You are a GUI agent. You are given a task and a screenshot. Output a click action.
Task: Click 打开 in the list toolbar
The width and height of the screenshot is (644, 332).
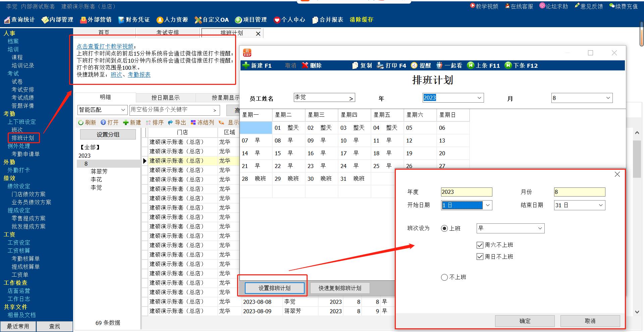(x=110, y=122)
